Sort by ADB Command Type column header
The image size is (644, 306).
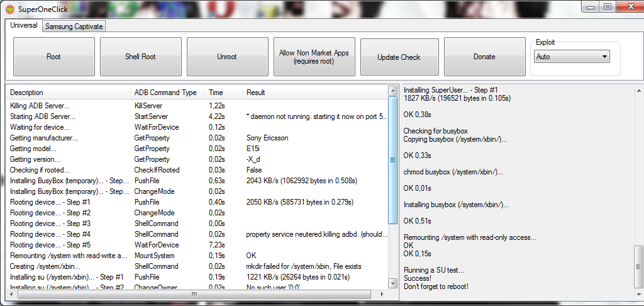167,93
